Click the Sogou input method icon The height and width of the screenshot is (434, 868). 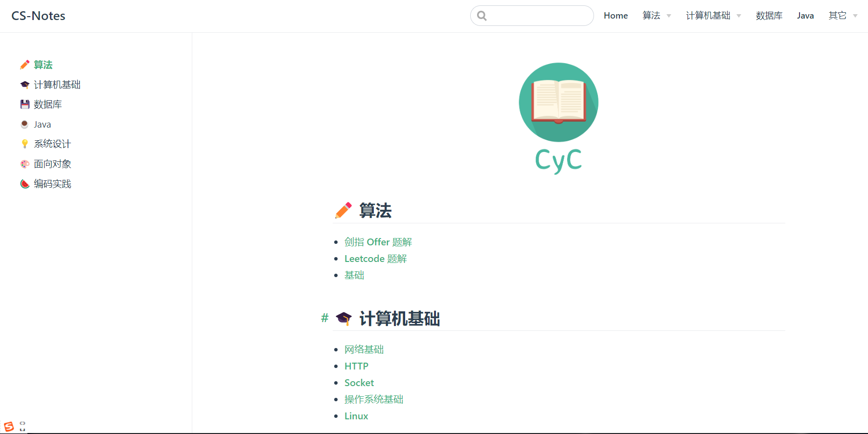click(x=9, y=426)
